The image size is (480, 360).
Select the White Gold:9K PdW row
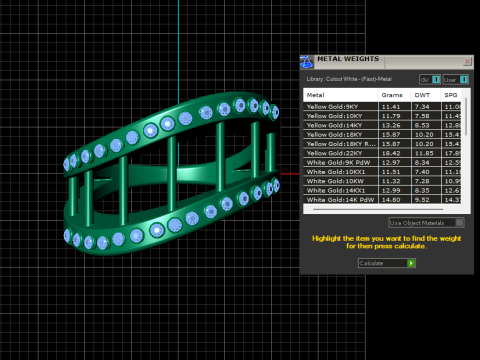pos(382,163)
